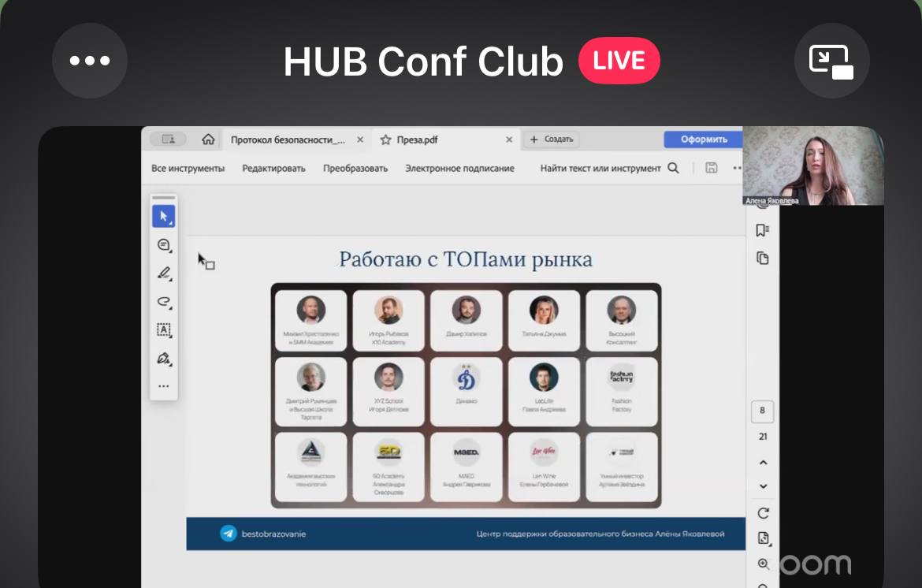
Task: Go to next page with down chevron
Action: (764, 486)
